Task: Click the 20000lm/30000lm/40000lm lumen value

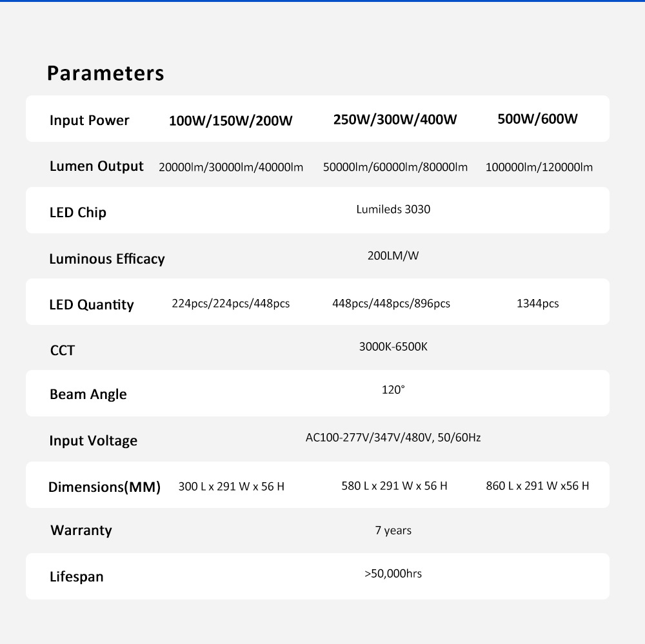Action: click(x=231, y=168)
